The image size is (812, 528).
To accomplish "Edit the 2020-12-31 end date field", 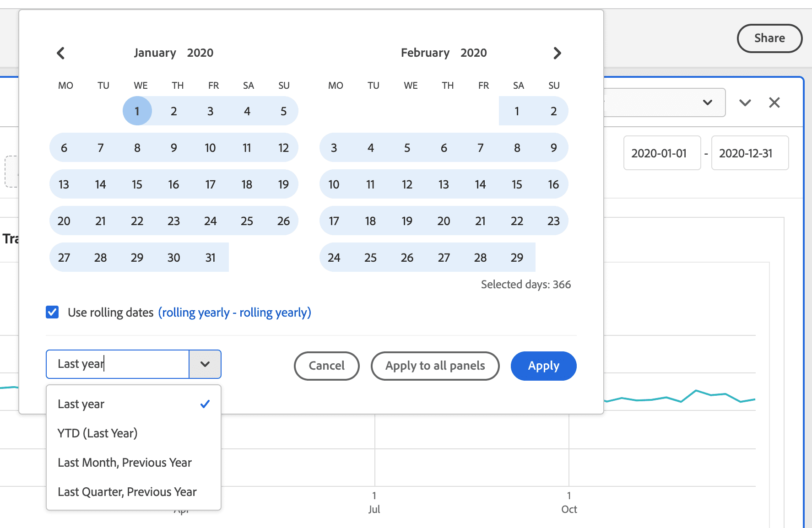I will tap(750, 153).
